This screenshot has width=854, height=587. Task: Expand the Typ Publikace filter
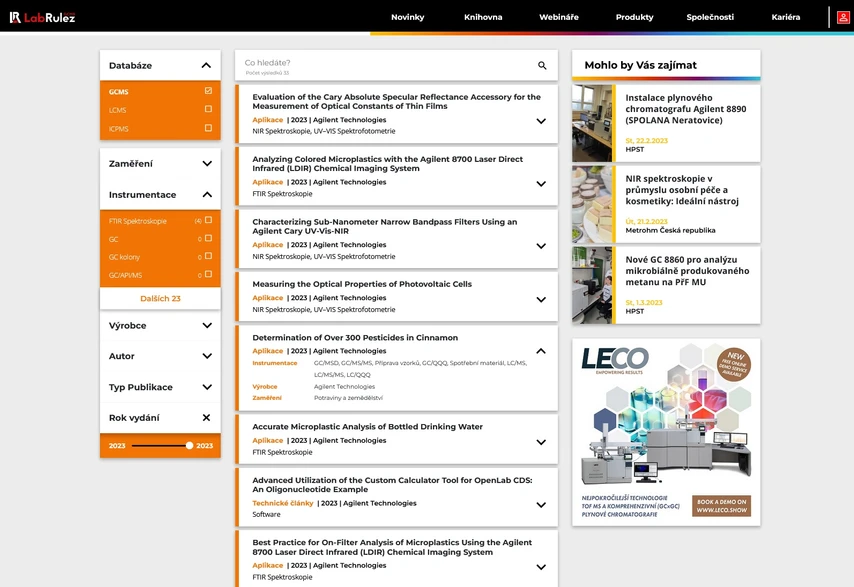pyautogui.click(x=207, y=387)
